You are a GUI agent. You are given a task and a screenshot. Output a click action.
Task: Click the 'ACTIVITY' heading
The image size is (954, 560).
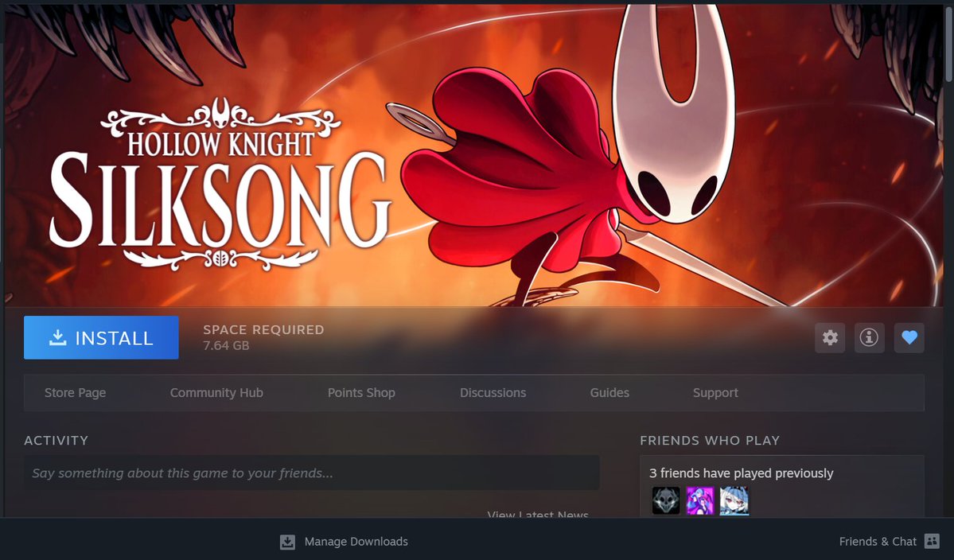tap(56, 440)
